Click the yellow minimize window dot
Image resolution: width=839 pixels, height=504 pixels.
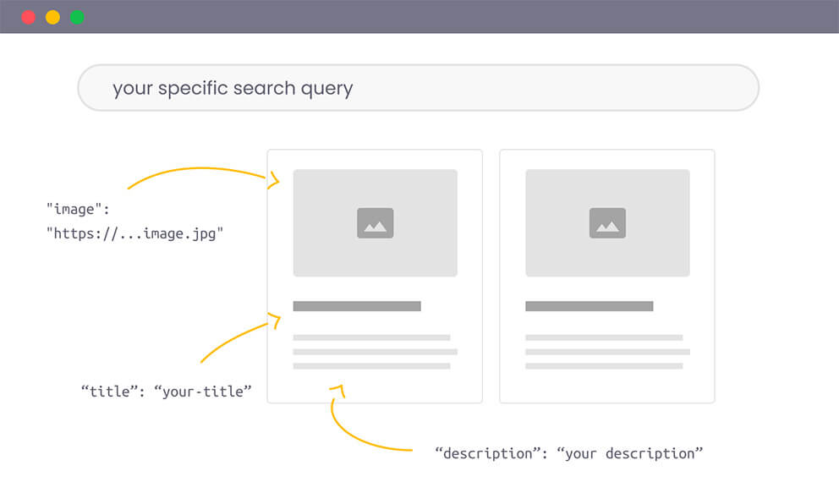[x=52, y=17]
